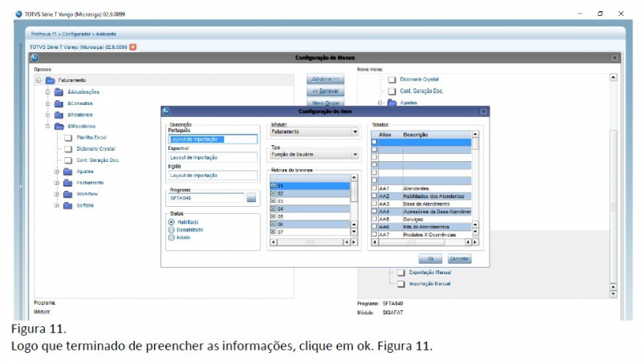Expand the &Atualizações folder node
642x364 pixels.
point(48,92)
